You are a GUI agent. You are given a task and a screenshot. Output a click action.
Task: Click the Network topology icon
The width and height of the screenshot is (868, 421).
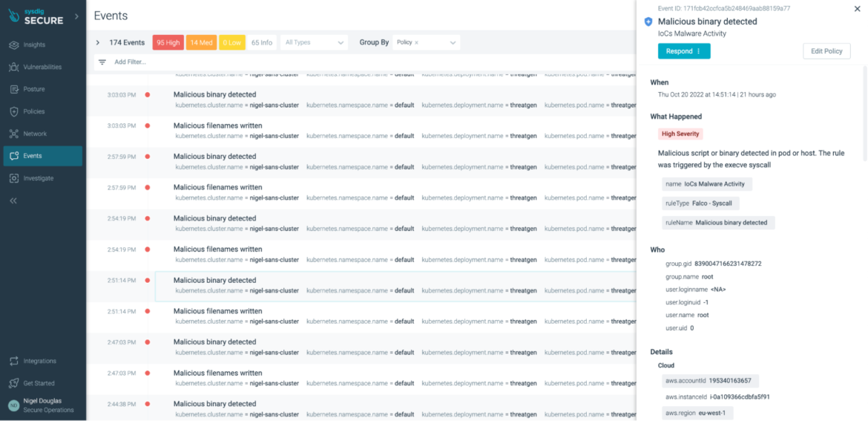(x=14, y=134)
